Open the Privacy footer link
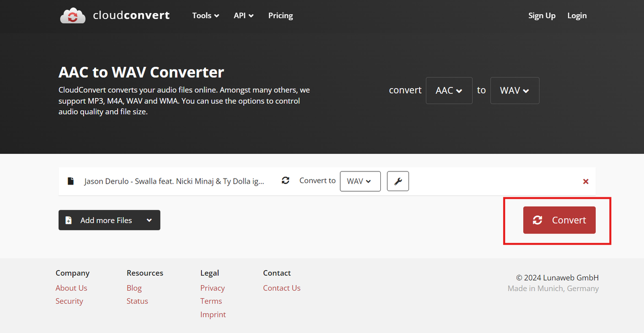Viewport: 644px width, 333px height. (212, 288)
